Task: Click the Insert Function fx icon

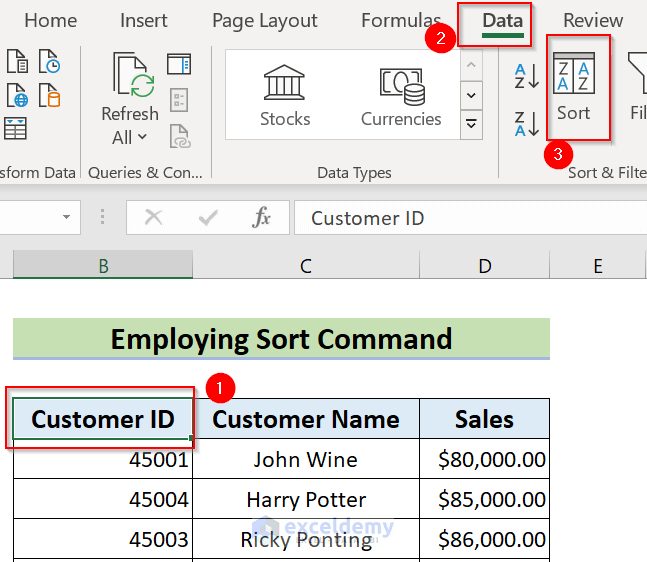Action: tap(262, 218)
